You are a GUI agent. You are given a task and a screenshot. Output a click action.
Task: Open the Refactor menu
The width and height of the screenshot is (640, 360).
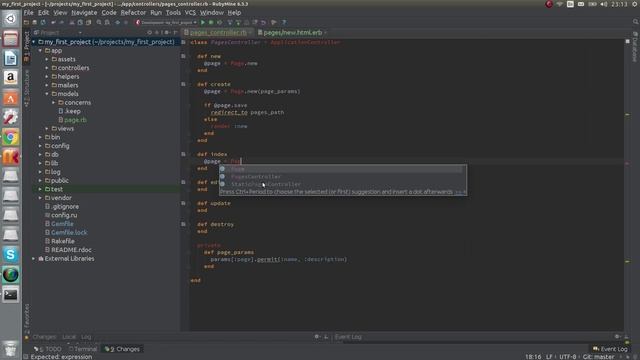[x=133, y=13]
